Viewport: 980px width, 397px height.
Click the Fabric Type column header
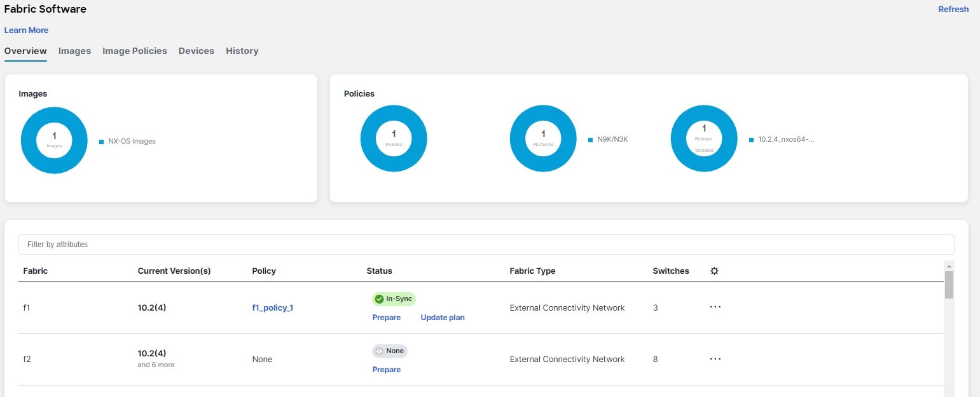coord(532,271)
